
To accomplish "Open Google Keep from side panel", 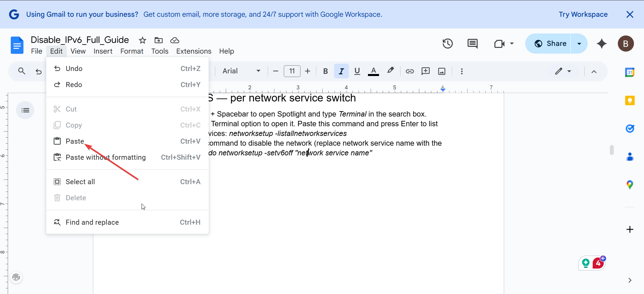I will [630, 100].
